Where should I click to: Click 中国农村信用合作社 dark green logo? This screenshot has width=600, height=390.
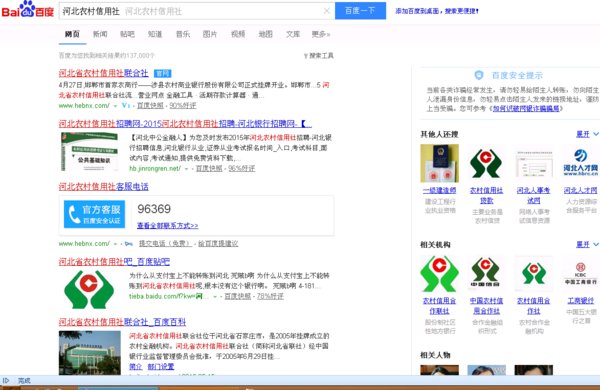pos(486,274)
